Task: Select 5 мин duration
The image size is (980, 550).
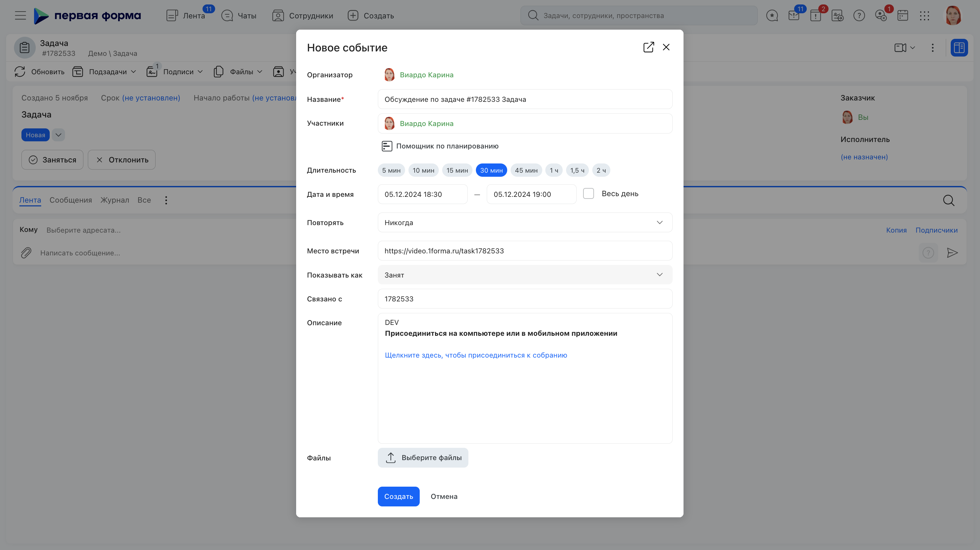Action: pyautogui.click(x=391, y=171)
